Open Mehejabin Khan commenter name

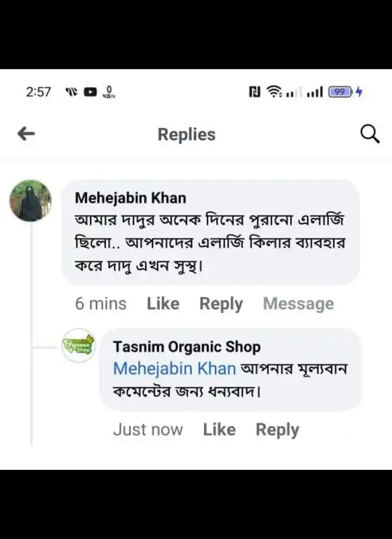click(130, 198)
